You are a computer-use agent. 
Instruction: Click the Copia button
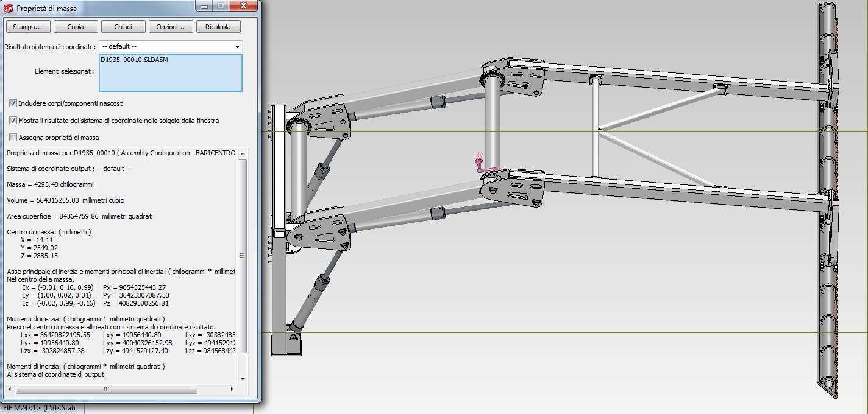click(x=76, y=27)
